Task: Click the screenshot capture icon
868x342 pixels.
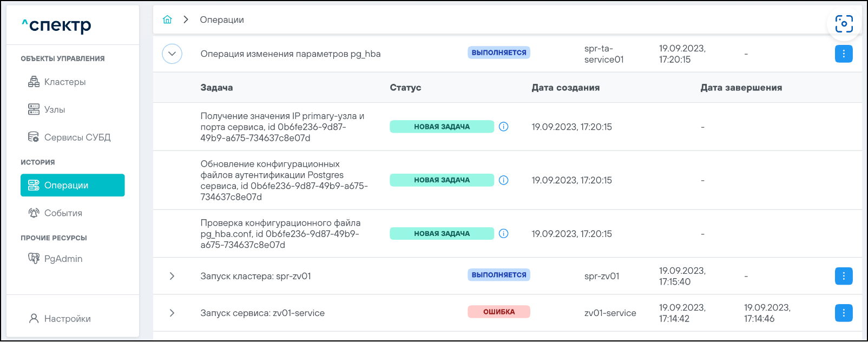Action: [844, 24]
